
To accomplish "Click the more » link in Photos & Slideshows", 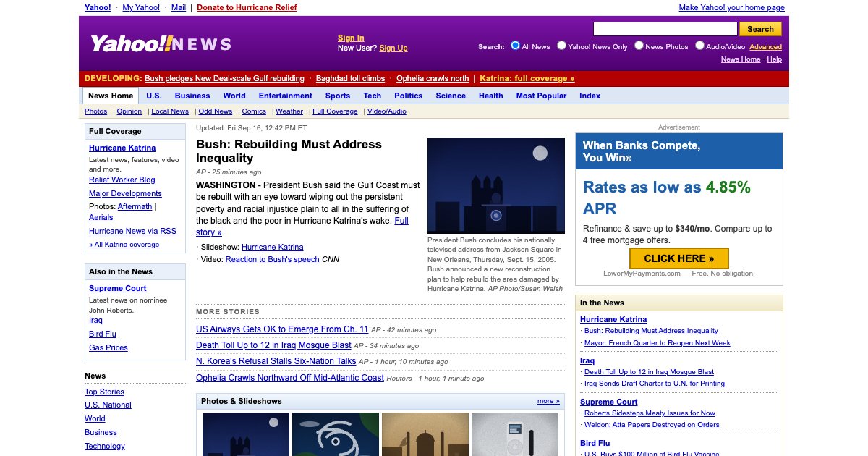I will [548, 401].
